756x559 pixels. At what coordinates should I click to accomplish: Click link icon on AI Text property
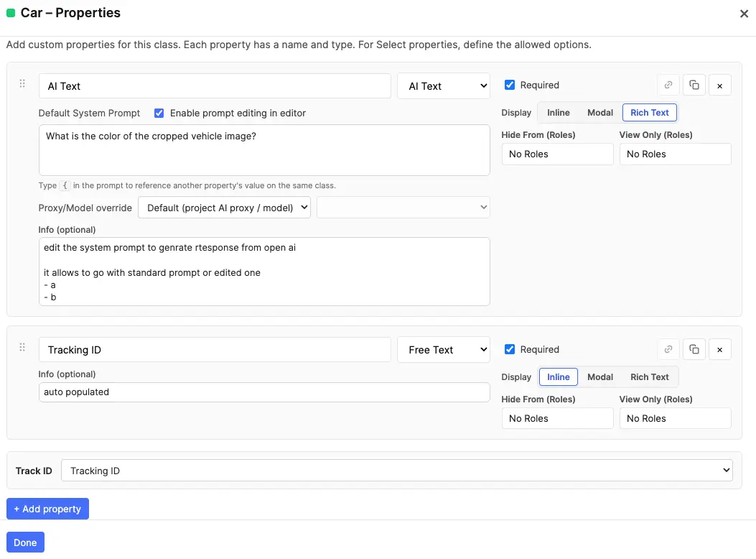[x=668, y=86]
